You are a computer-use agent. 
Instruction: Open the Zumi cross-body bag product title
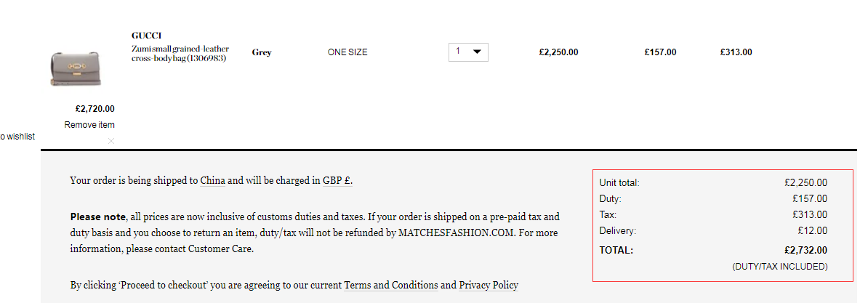tap(180, 54)
